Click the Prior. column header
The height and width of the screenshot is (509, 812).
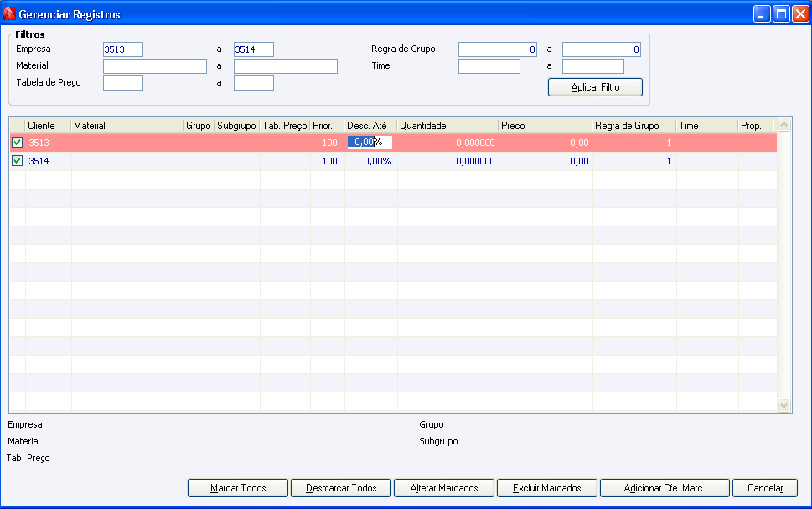[x=328, y=126]
